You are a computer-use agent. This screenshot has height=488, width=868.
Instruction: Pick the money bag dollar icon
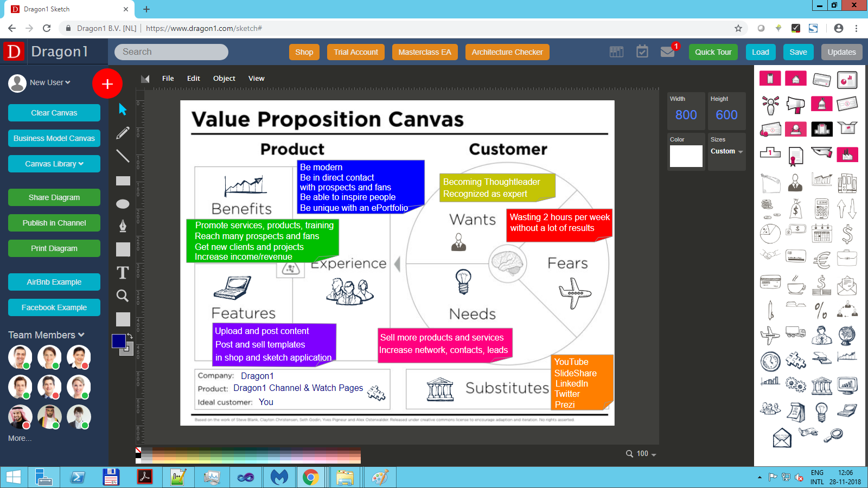click(x=796, y=209)
